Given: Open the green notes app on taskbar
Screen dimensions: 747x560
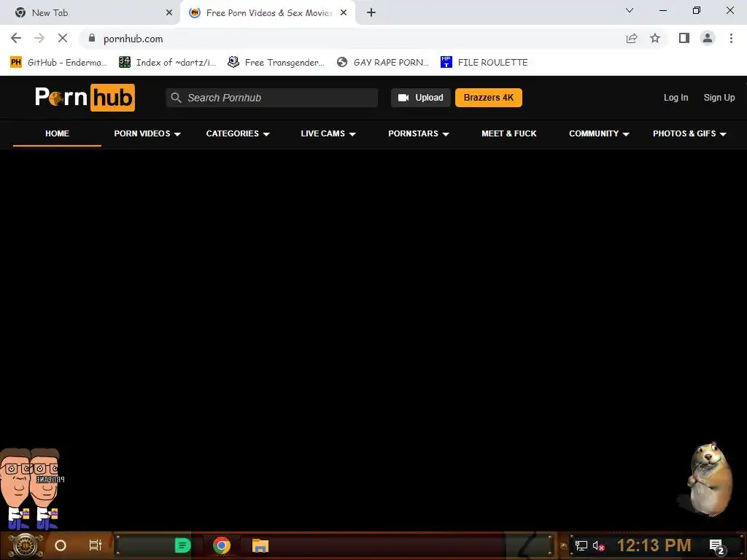Looking at the screenshot, I should pos(182,545).
